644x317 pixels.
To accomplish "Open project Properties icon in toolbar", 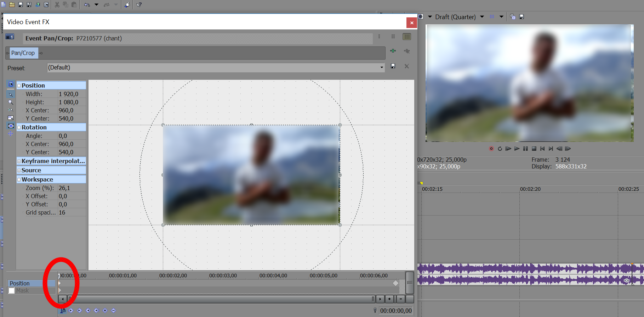I will [46, 5].
